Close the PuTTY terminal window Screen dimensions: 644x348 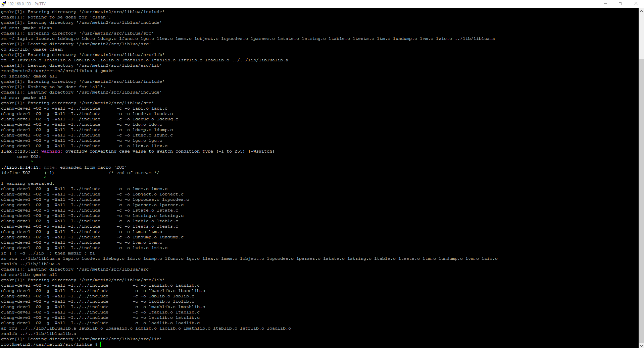636,4
